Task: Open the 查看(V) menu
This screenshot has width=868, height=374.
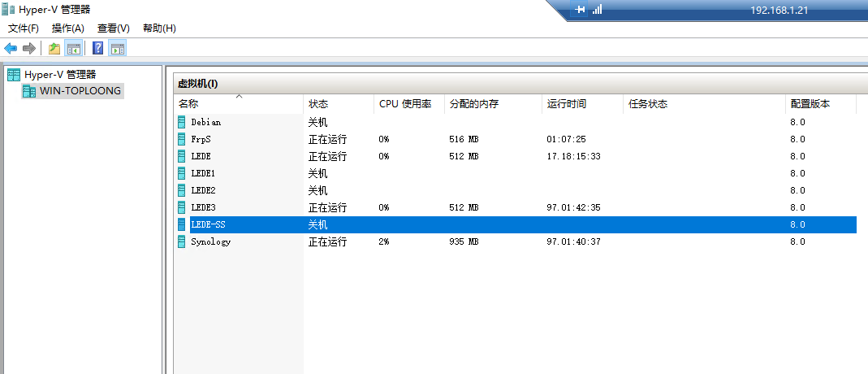Action: [114, 28]
